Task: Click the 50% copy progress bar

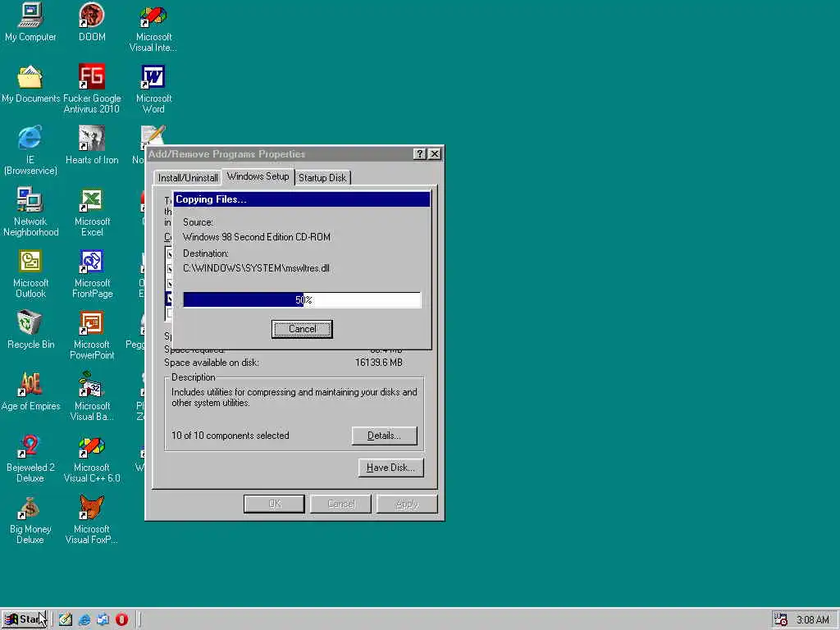Action: coord(302,300)
